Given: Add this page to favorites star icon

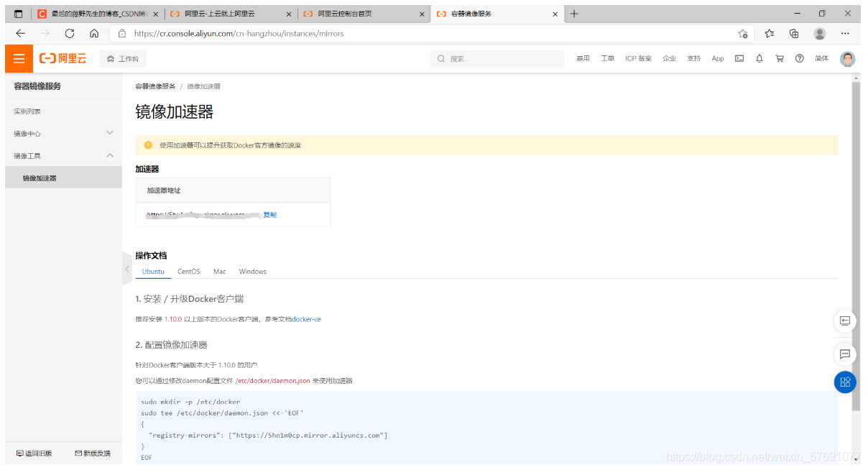Looking at the screenshot, I should coord(743,34).
